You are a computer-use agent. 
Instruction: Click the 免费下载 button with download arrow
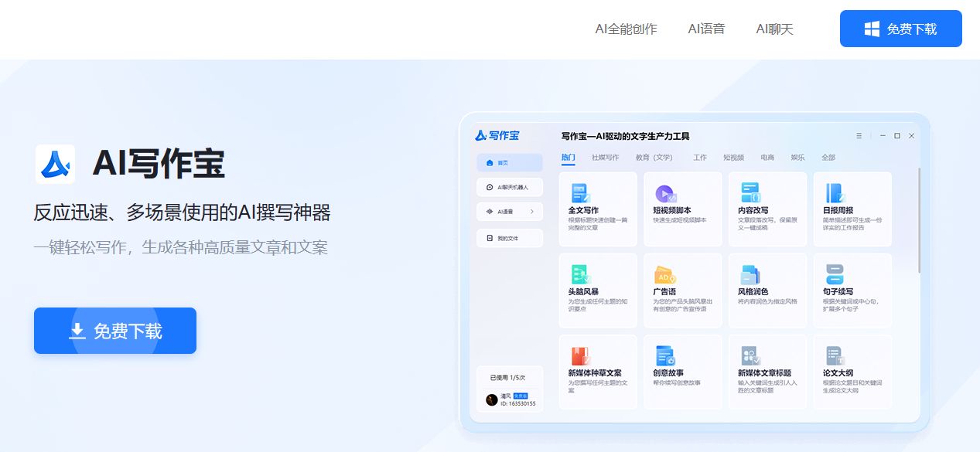click(x=115, y=331)
